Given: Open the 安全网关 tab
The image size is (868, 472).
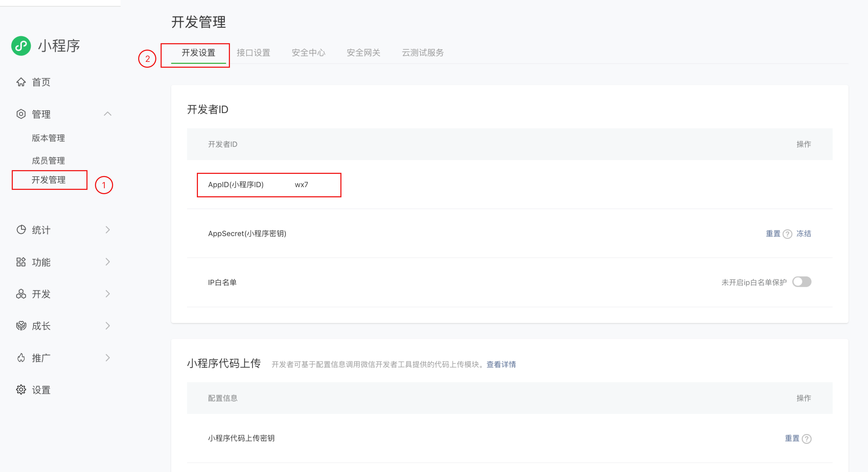Looking at the screenshot, I should point(363,53).
